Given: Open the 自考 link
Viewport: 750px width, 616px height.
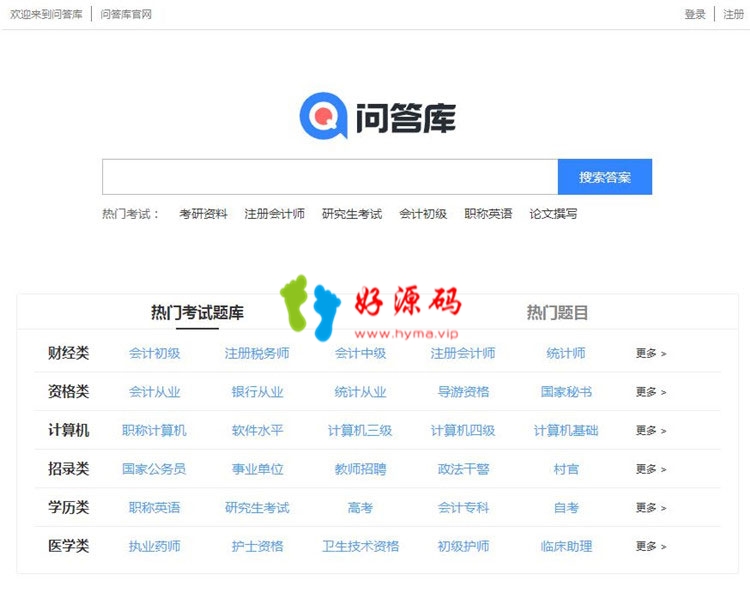Looking at the screenshot, I should click(x=566, y=507).
